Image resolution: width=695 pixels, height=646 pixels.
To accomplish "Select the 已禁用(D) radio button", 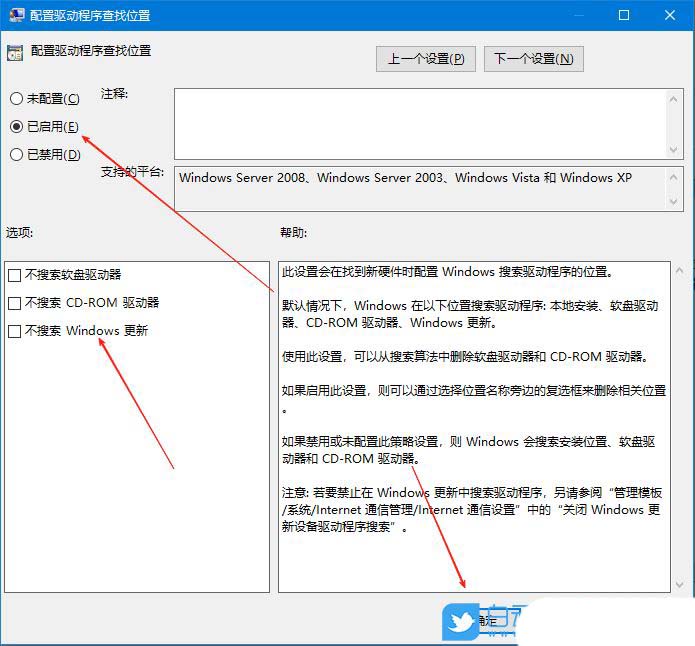I will point(16,155).
